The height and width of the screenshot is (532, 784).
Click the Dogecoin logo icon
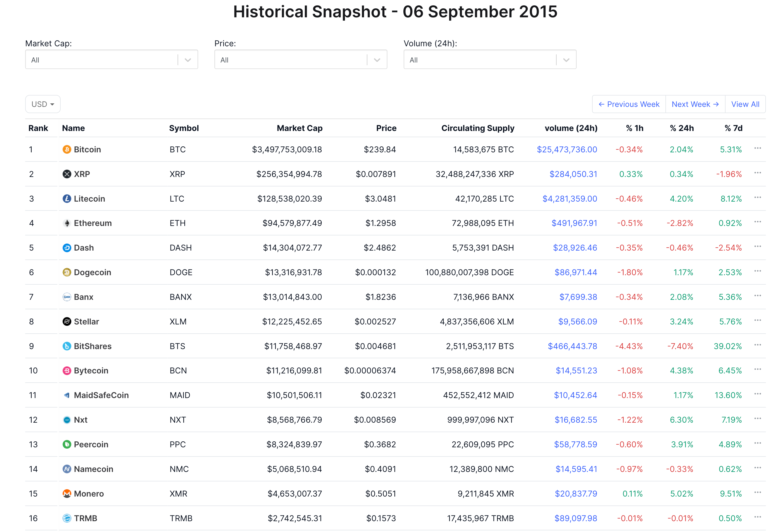67,272
